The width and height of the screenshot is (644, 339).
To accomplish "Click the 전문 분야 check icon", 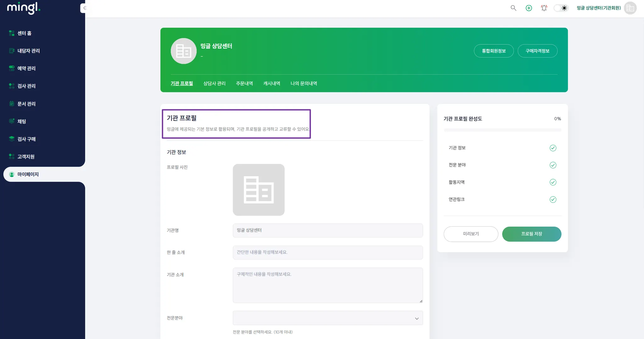I will (553, 165).
